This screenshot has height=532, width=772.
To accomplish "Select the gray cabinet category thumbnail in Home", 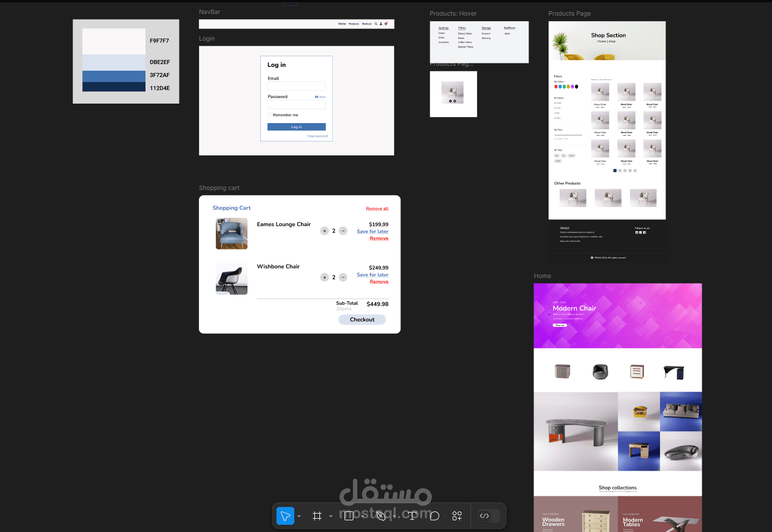I will (562, 371).
